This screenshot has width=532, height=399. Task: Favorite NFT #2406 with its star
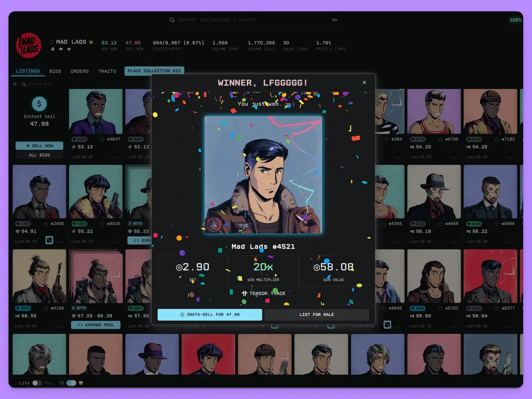pos(46,224)
